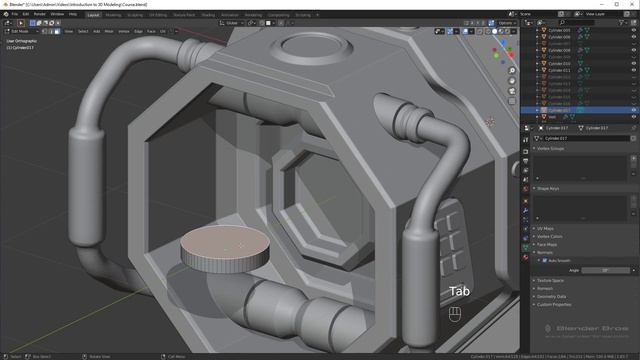
Task: Expand the Vertex Colors panel
Action: (549, 237)
